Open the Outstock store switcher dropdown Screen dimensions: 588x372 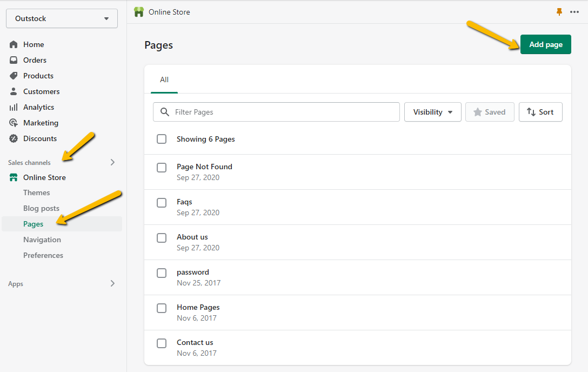62,18
